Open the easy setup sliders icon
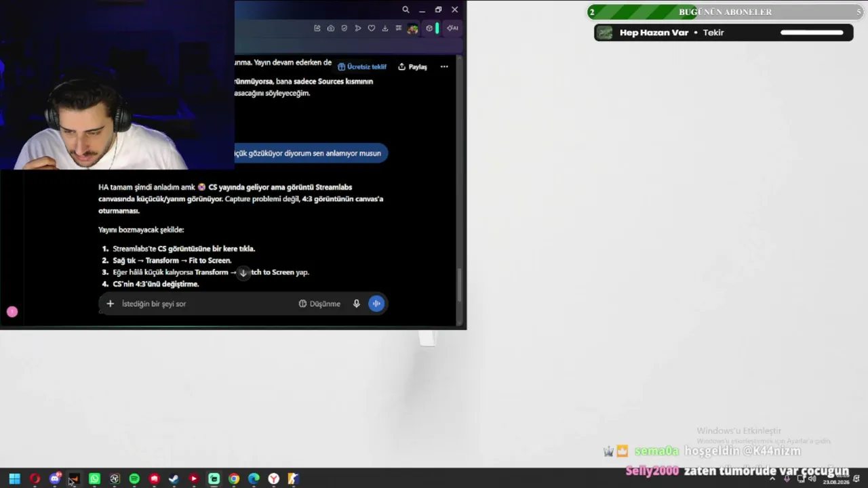 399,28
